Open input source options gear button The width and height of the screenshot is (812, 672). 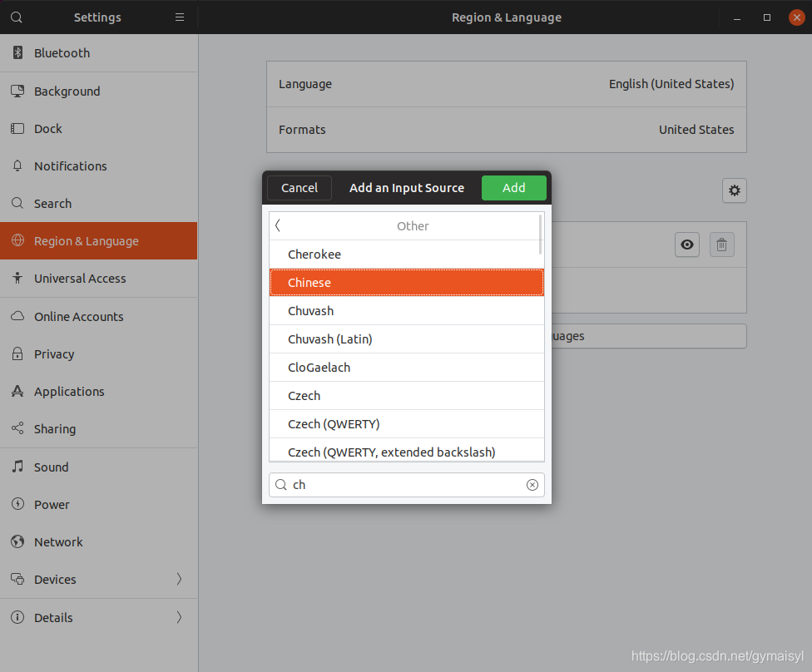coord(735,190)
